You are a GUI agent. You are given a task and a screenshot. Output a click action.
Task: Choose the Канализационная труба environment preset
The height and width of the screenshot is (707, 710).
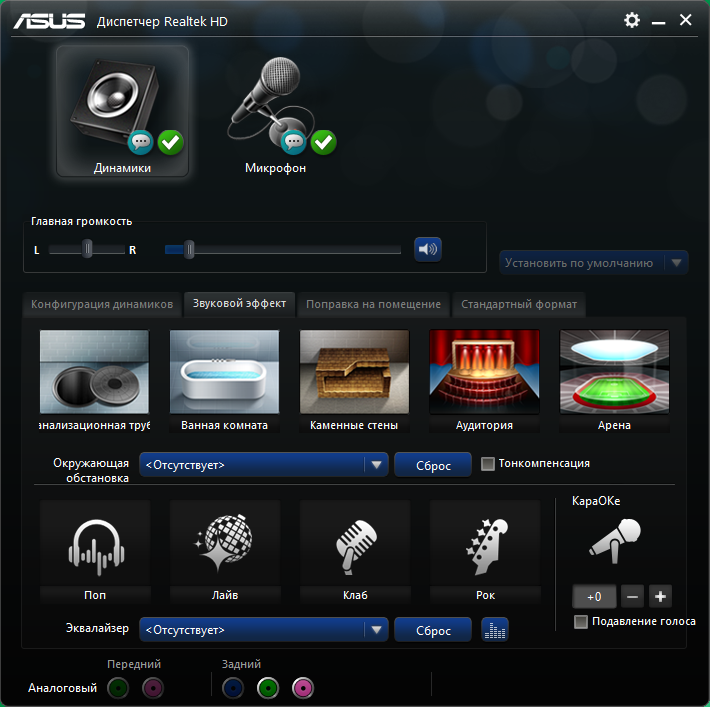pos(95,380)
